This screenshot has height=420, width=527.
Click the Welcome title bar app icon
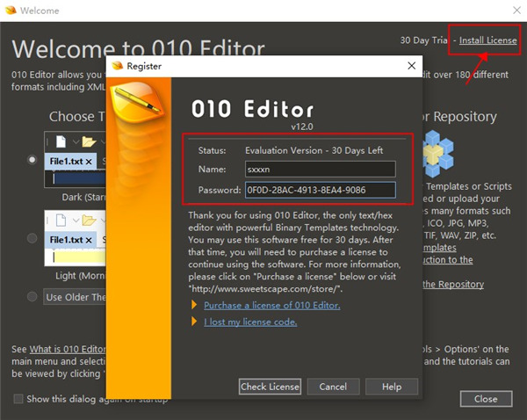[11, 10]
